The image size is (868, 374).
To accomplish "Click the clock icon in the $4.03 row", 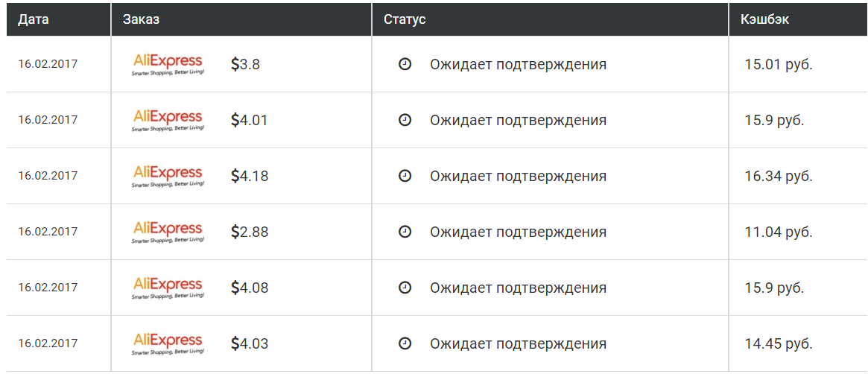I will [x=405, y=343].
